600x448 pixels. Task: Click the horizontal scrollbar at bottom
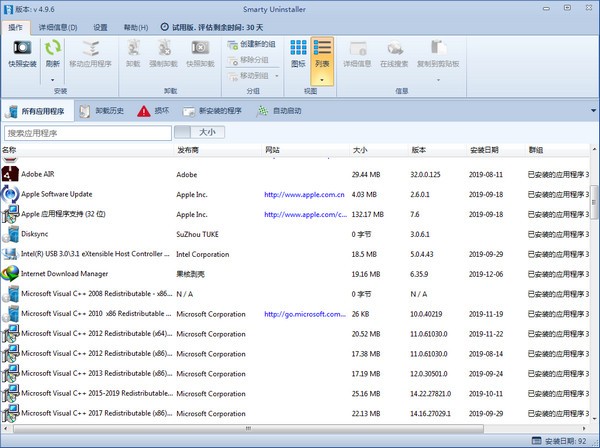point(248,428)
